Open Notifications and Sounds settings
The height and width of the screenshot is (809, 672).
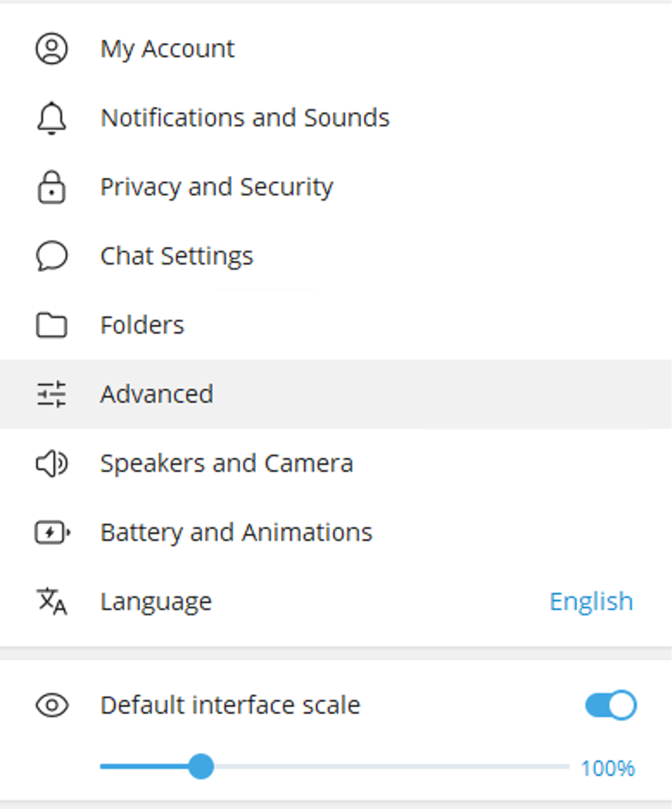pyautogui.click(x=244, y=118)
